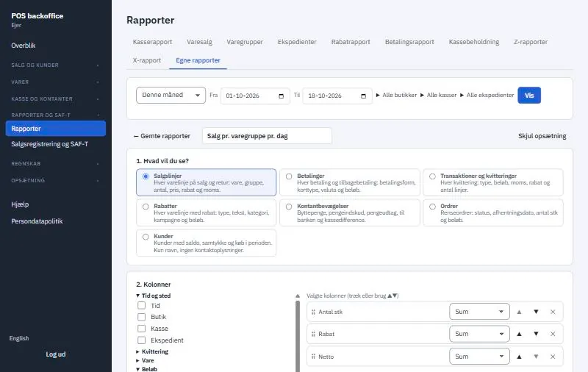
Task: Check the Kasse column checkbox
Action: coord(141,329)
